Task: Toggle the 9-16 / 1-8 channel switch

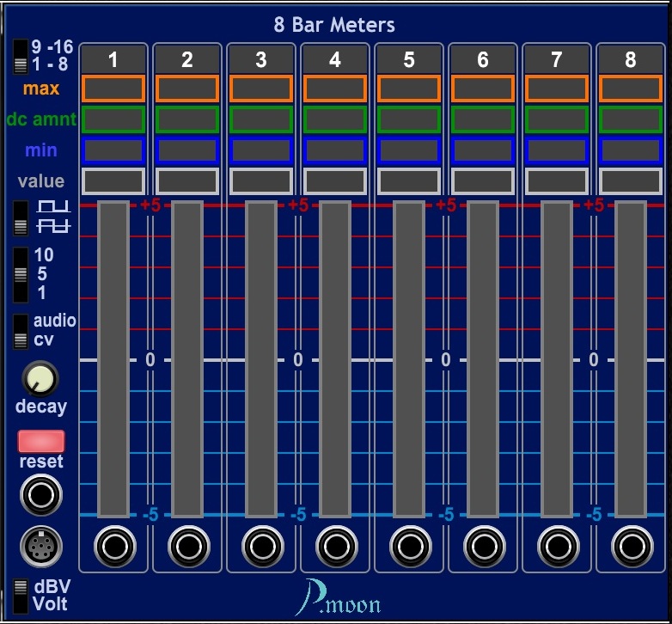Action: [21, 56]
